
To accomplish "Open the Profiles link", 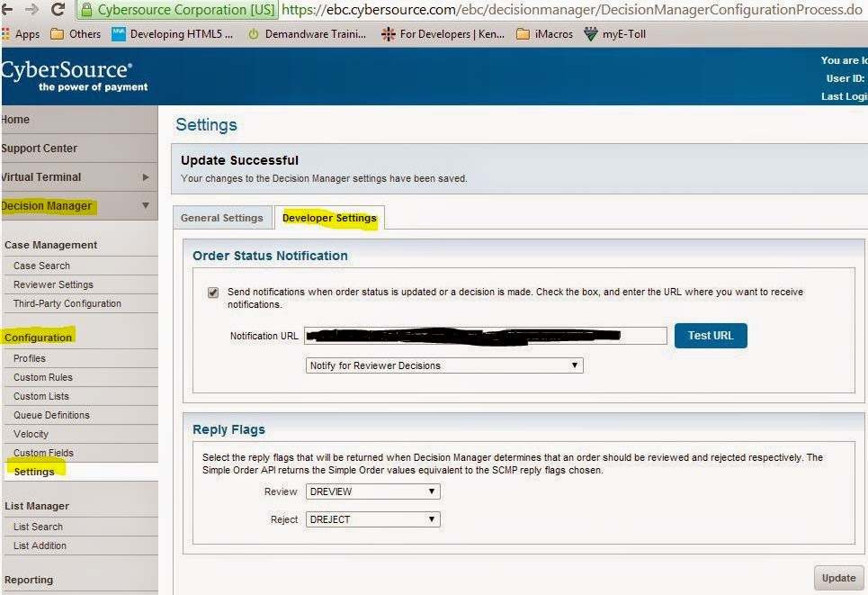I will point(30,358).
